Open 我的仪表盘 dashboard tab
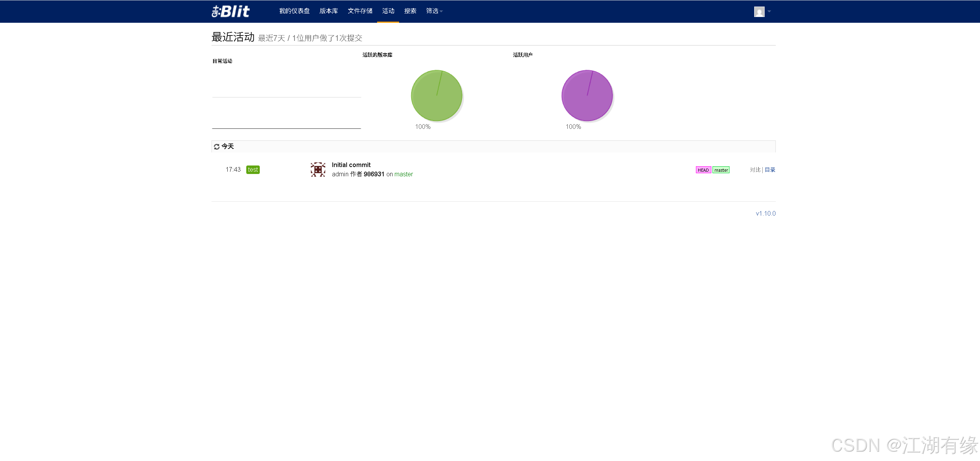This screenshot has height=461, width=980. click(294, 11)
